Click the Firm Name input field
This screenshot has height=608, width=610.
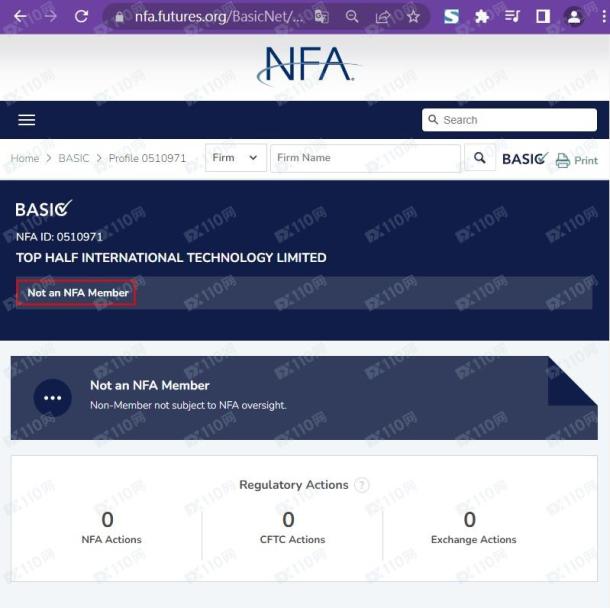point(365,158)
